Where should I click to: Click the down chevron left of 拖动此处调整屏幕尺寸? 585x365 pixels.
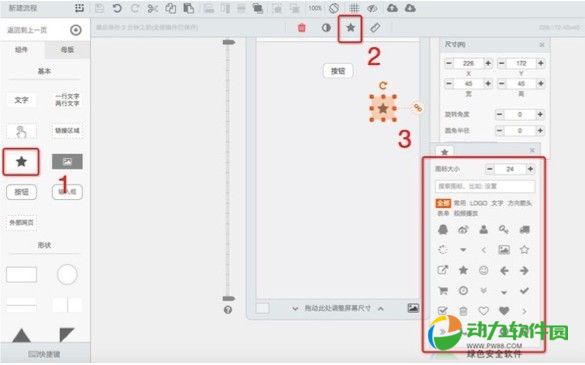pos(295,309)
